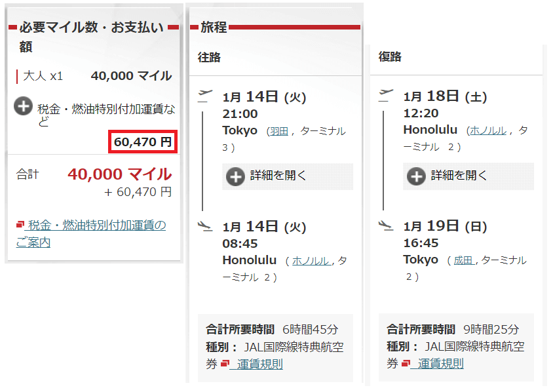Screen dimensions: 553x392
Task: Open the outbound arrival ホノルル airport link
Action: (x=311, y=261)
